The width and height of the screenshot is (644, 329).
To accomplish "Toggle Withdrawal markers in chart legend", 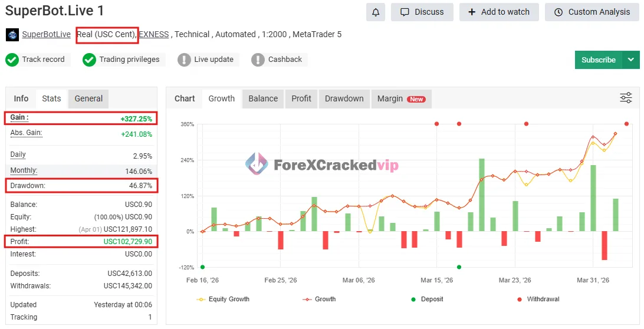I will tap(537, 300).
